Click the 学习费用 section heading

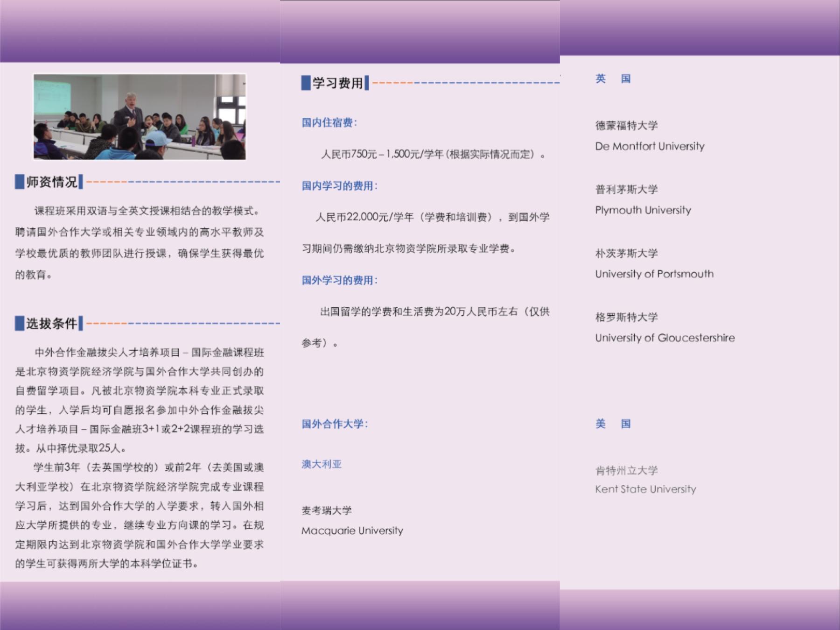click(338, 83)
